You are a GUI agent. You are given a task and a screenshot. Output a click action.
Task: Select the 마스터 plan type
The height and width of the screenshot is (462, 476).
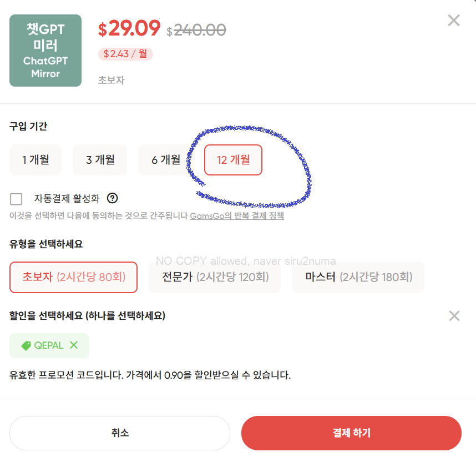358,277
